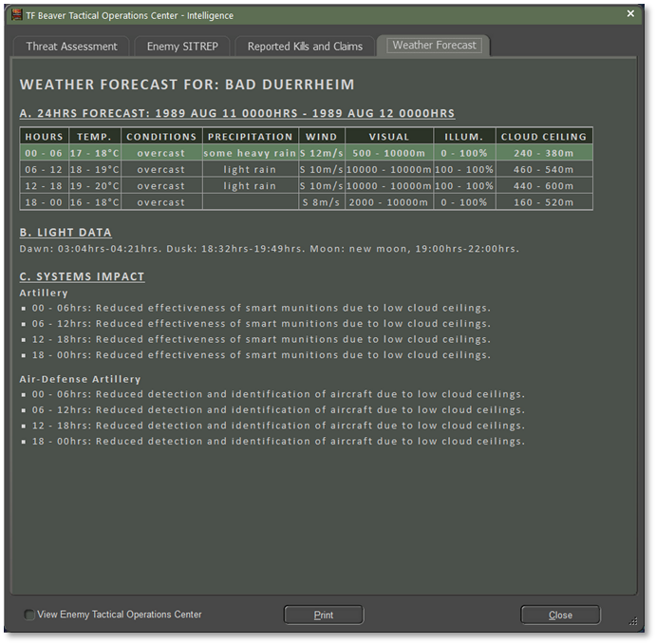Select the 06 - 12 hours forecast row

306,169
